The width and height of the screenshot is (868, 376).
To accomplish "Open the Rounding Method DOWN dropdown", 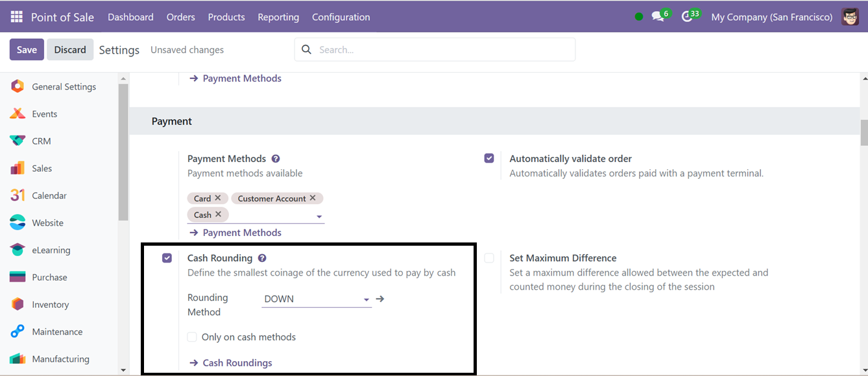I will (x=317, y=299).
